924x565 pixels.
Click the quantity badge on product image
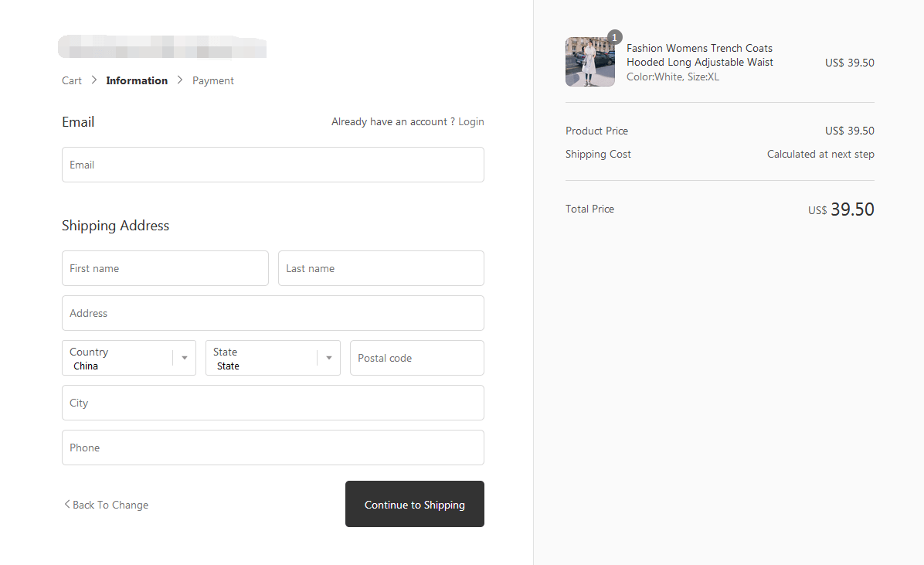[615, 37]
